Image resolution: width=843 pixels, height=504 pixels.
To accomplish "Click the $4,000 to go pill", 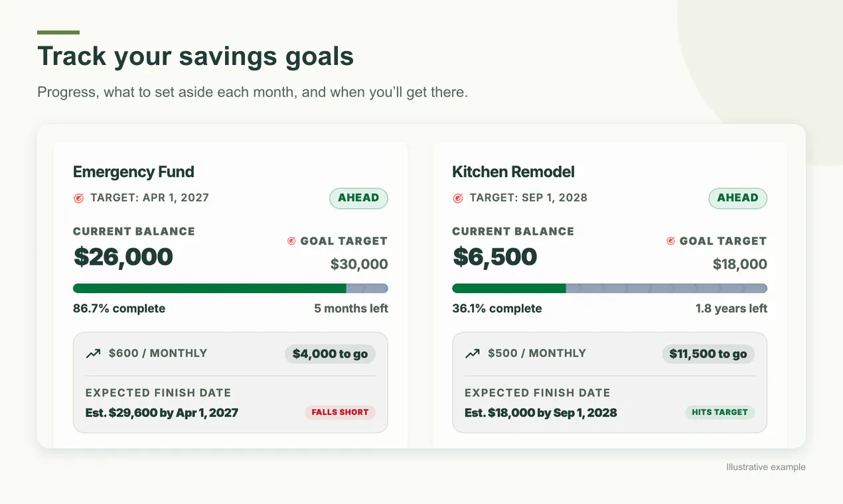I will [330, 353].
